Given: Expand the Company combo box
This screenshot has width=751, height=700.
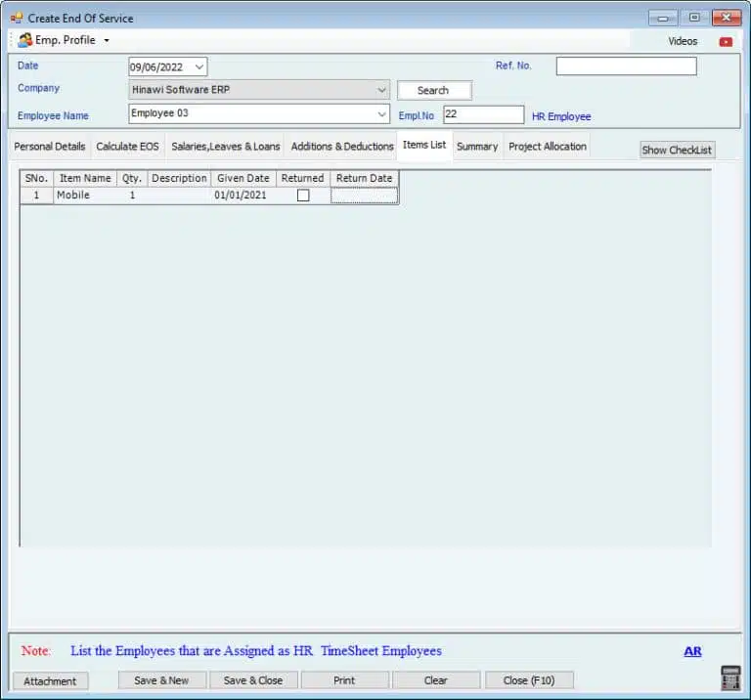Looking at the screenshot, I should click(381, 90).
